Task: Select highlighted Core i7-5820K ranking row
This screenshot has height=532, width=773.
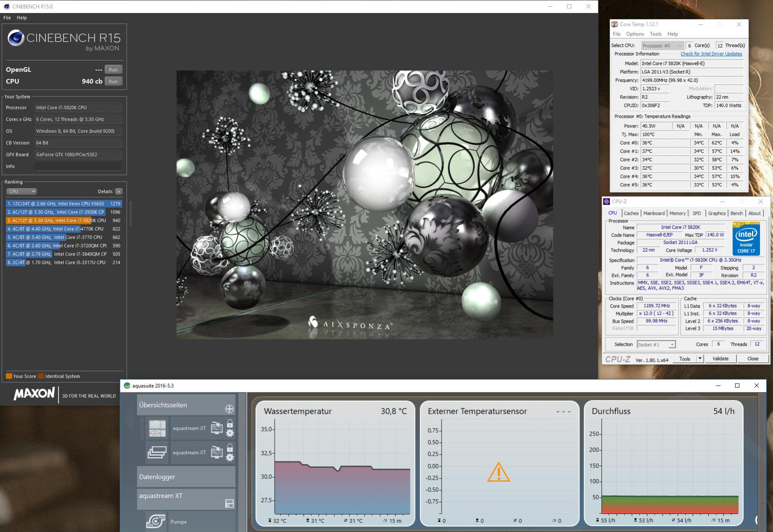Action: 64,220
